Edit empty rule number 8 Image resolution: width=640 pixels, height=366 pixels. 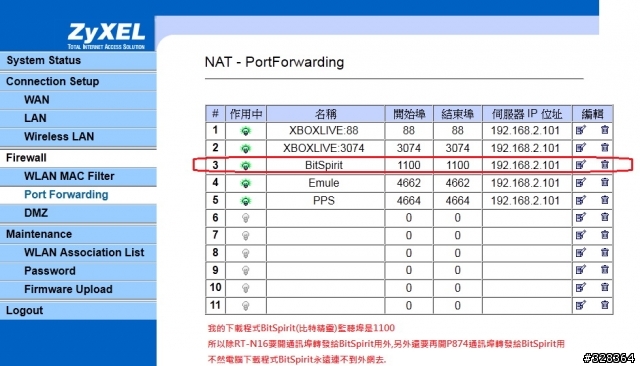tap(580, 253)
